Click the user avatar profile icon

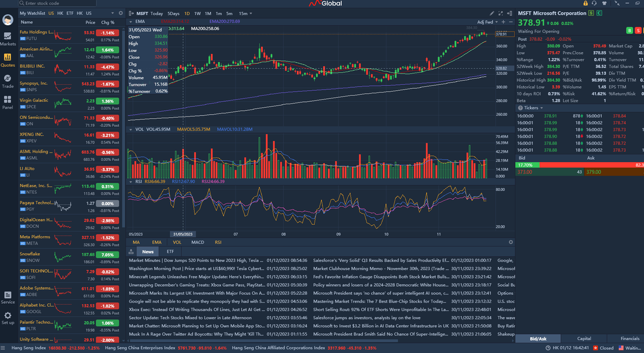(x=8, y=20)
